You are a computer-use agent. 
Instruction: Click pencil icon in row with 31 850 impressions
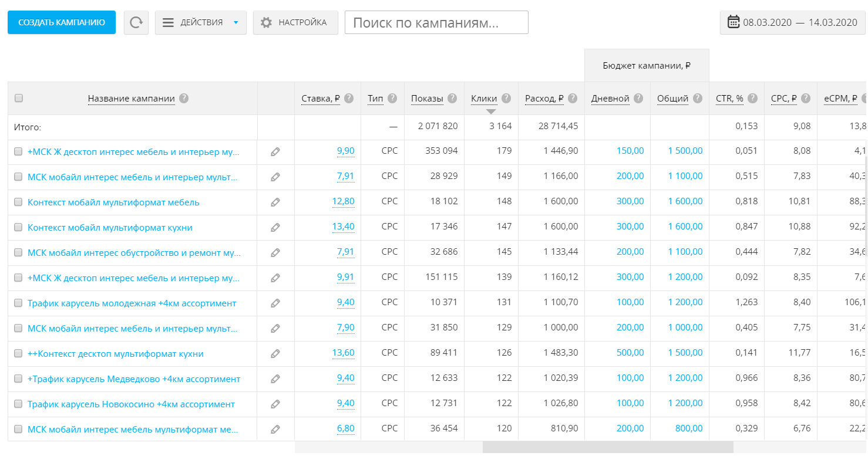[x=275, y=328]
